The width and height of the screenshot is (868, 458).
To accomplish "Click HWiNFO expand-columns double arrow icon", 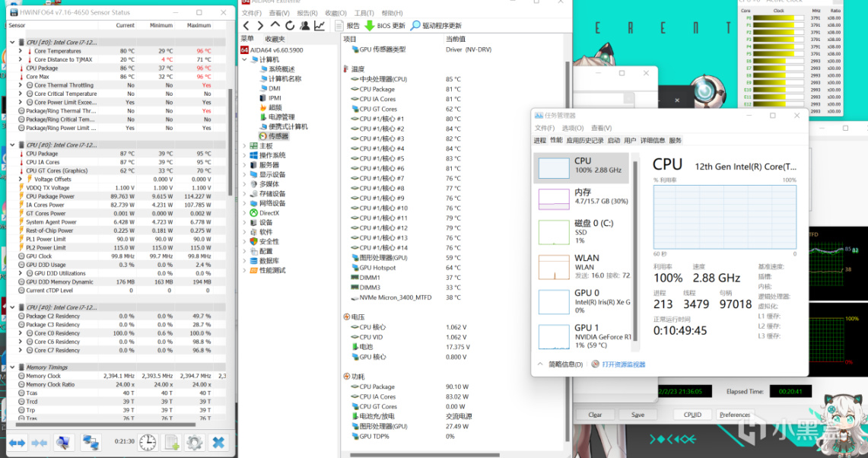I will point(17,443).
